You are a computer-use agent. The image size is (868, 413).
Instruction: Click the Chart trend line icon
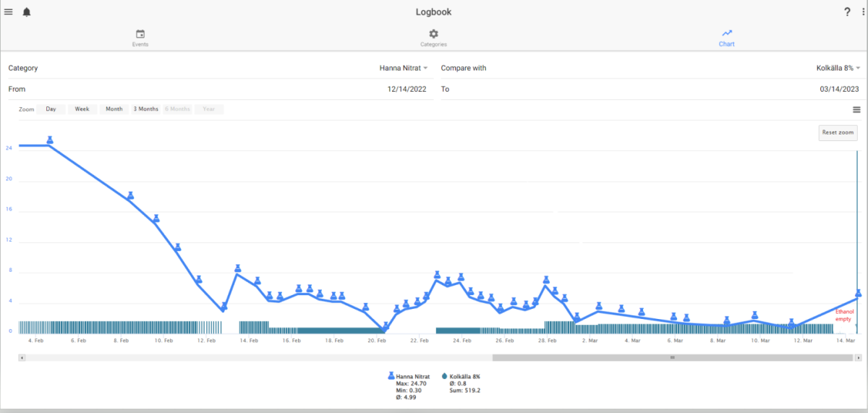tap(726, 33)
